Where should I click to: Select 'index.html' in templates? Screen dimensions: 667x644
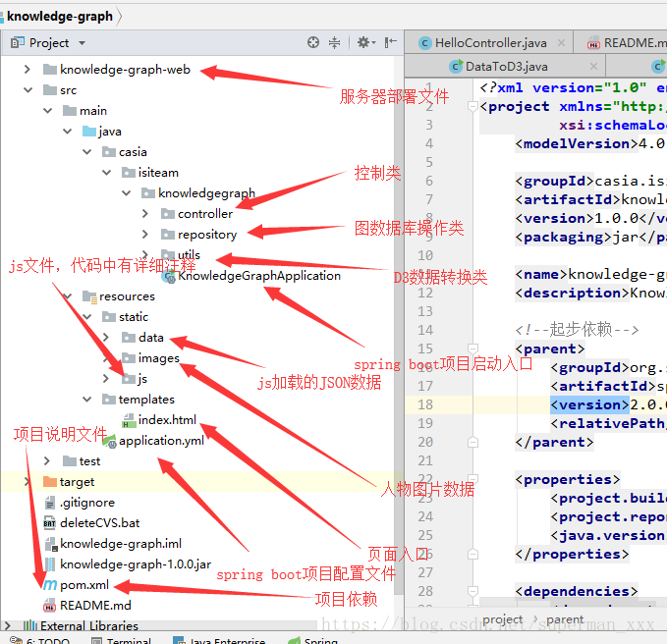tap(167, 420)
